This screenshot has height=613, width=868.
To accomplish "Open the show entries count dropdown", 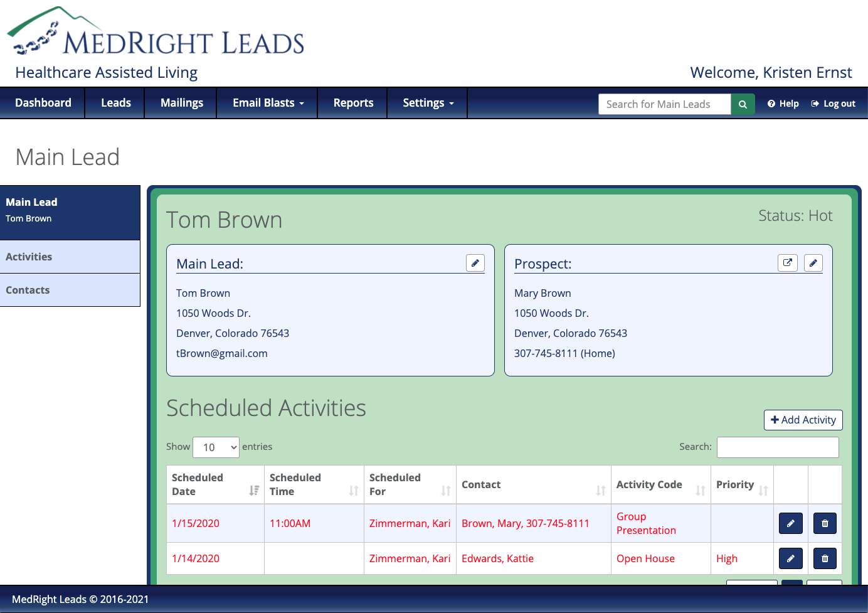I will [216, 447].
